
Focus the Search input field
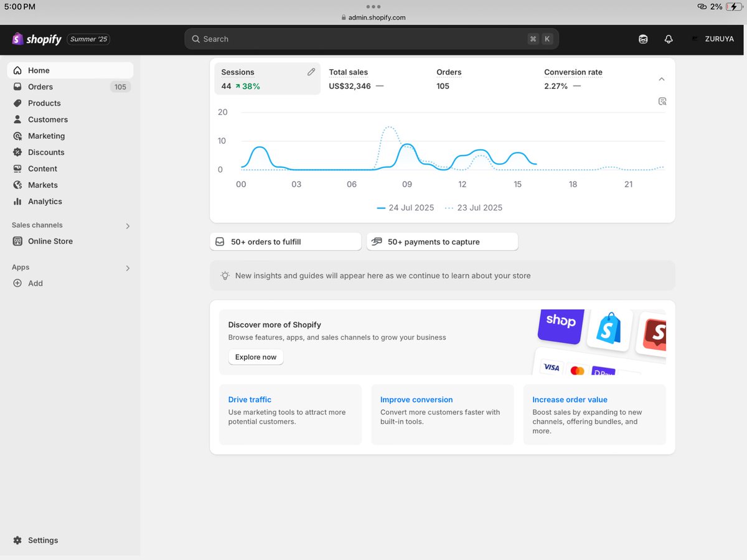click(x=372, y=39)
